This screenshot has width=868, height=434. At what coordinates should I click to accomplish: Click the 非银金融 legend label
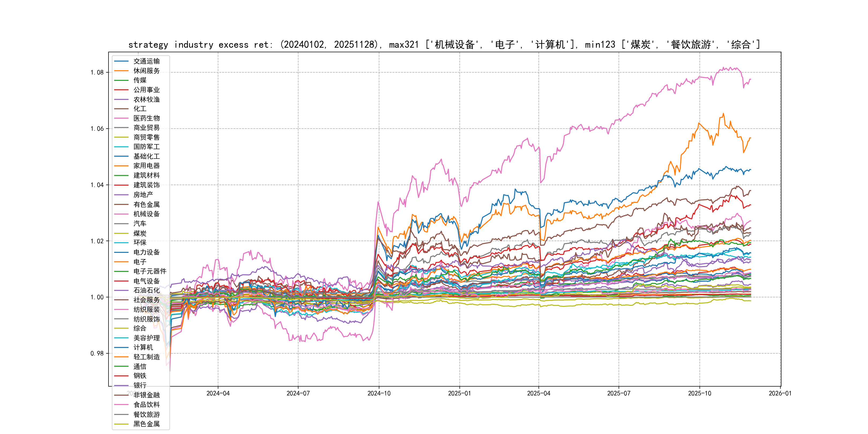tap(146, 395)
